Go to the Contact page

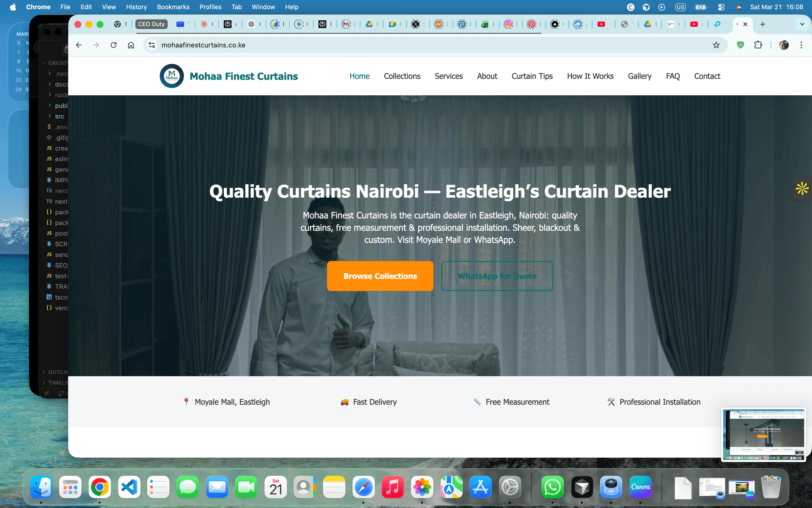click(x=707, y=76)
